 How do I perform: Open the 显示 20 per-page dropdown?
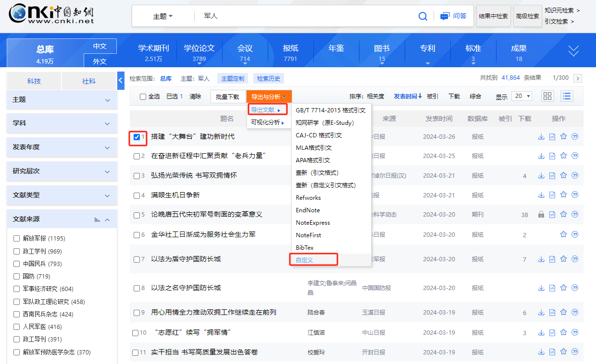pyautogui.click(x=521, y=96)
